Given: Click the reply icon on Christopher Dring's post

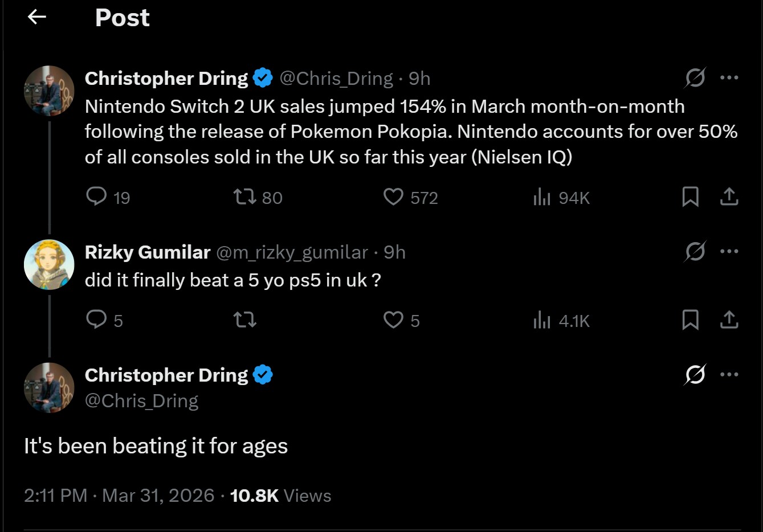Looking at the screenshot, I should [x=96, y=197].
